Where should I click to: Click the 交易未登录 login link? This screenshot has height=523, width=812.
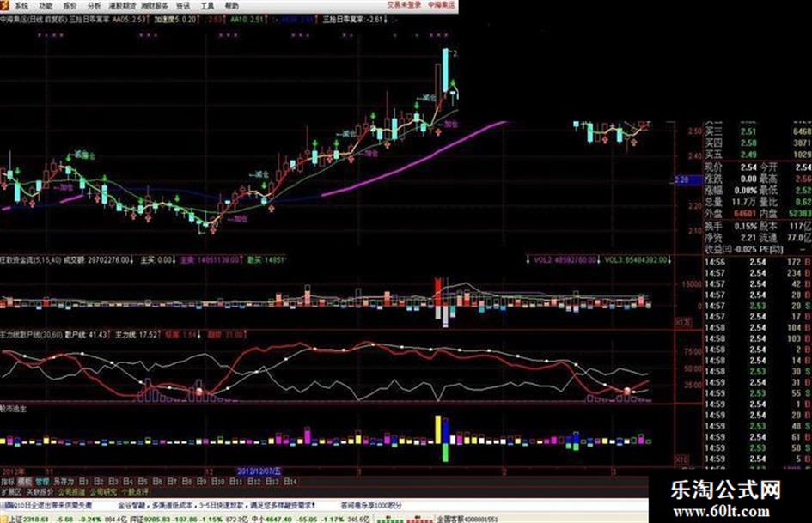[404, 4]
